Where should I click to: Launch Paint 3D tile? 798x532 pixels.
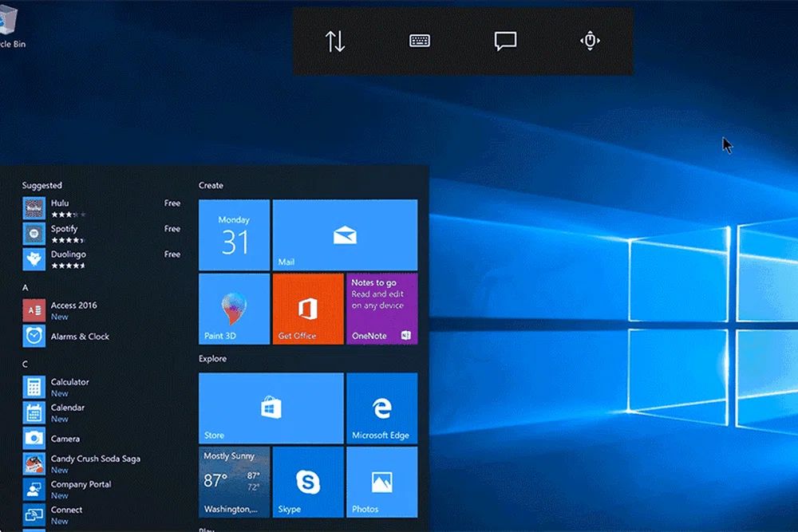point(234,309)
